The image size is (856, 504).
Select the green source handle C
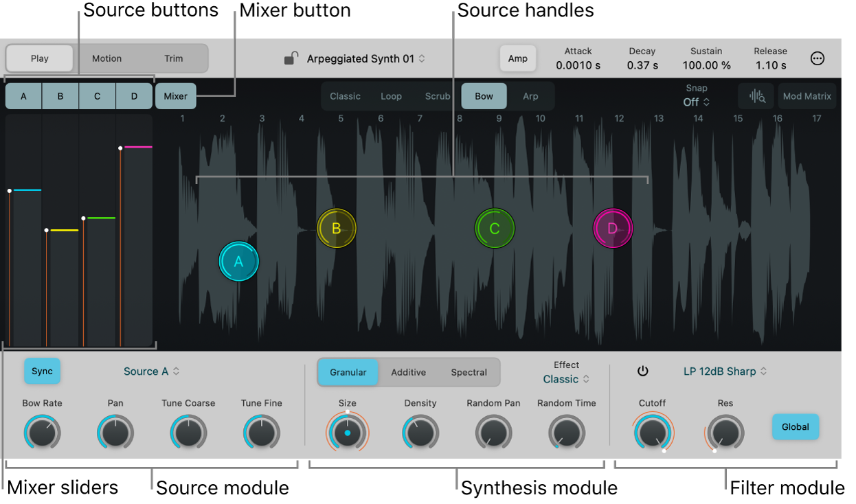point(495,229)
